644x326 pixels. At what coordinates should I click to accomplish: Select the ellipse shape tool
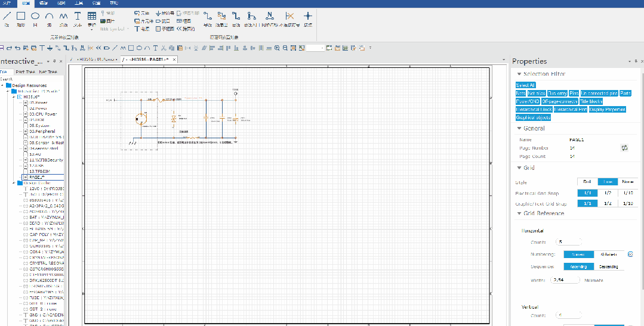click(x=35, y=17)
